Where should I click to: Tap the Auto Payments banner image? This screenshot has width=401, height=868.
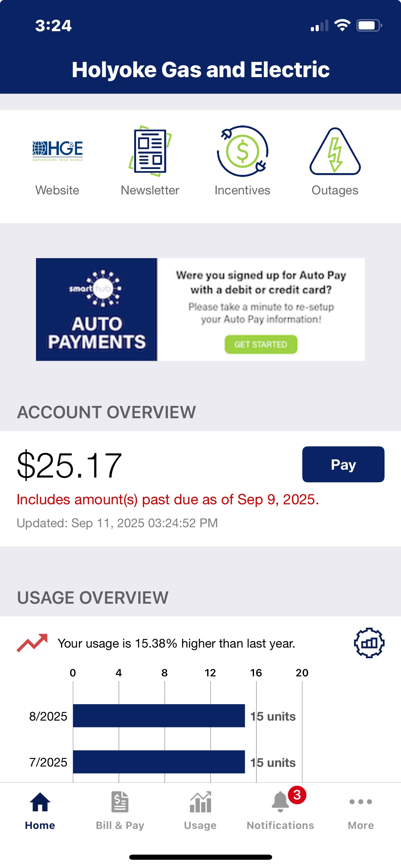(97, 309)
